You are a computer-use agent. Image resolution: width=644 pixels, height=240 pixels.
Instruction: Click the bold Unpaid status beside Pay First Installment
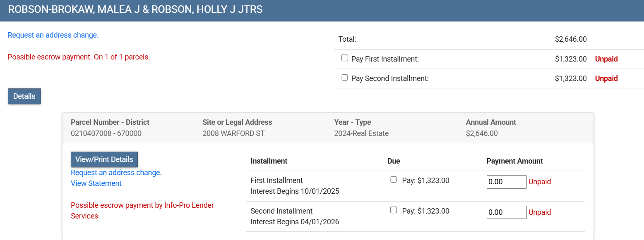tap(606, 59)
